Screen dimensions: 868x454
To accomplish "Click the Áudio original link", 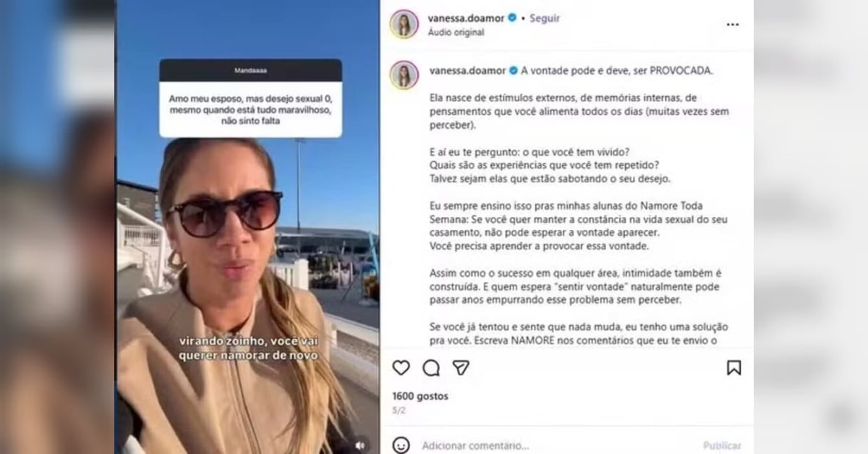I will point(456,33).
